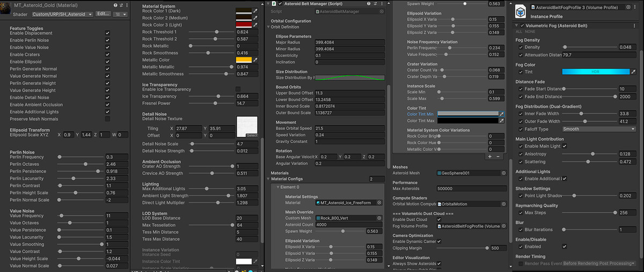Collapse Element 0 in Material Configs
Image resolution: width=644 pixels, height=272 pixels.
278,187
